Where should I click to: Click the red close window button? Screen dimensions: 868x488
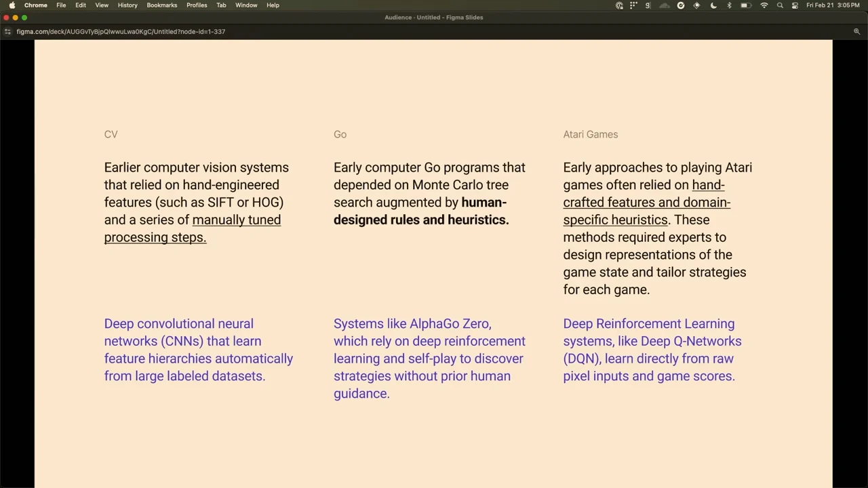pos(6,18)
